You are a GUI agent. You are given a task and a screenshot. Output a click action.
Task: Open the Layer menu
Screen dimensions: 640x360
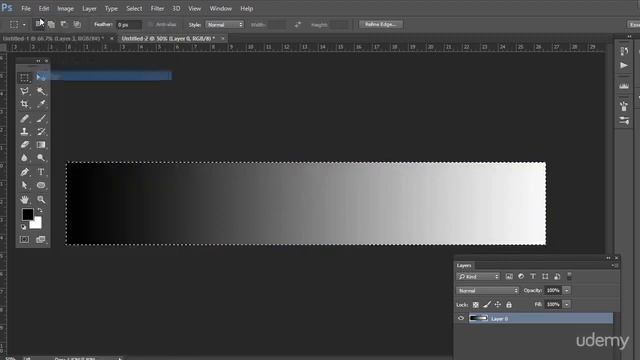[x=89, y=9]
